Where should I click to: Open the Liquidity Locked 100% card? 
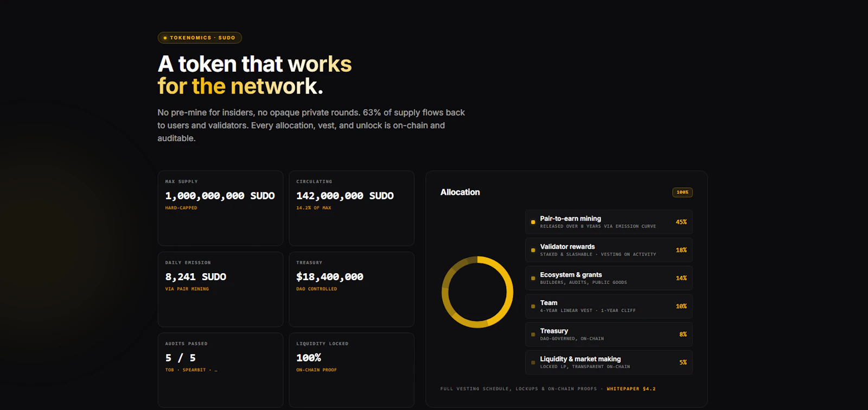coord(352,370)
